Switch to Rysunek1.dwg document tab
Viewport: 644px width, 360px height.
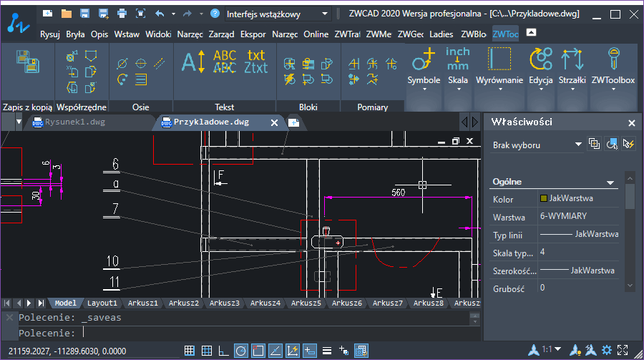coord(74,122)
